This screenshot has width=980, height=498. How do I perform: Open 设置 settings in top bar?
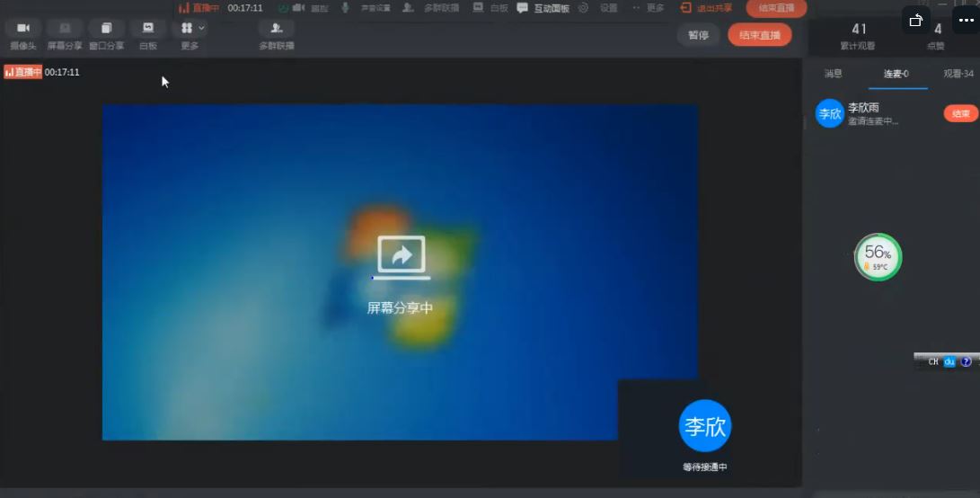pos(599,8)
